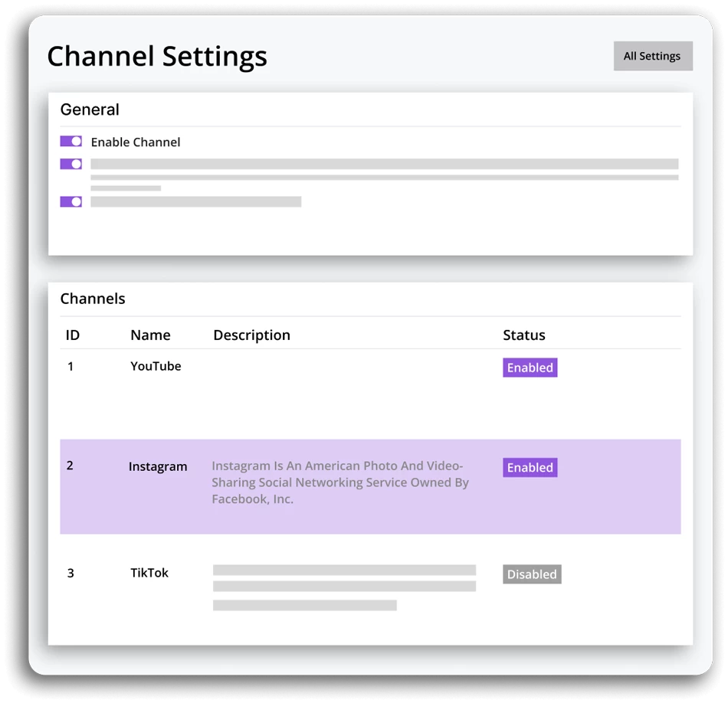Click the Channels section heading
728x703 pixels.
[93, 299]
